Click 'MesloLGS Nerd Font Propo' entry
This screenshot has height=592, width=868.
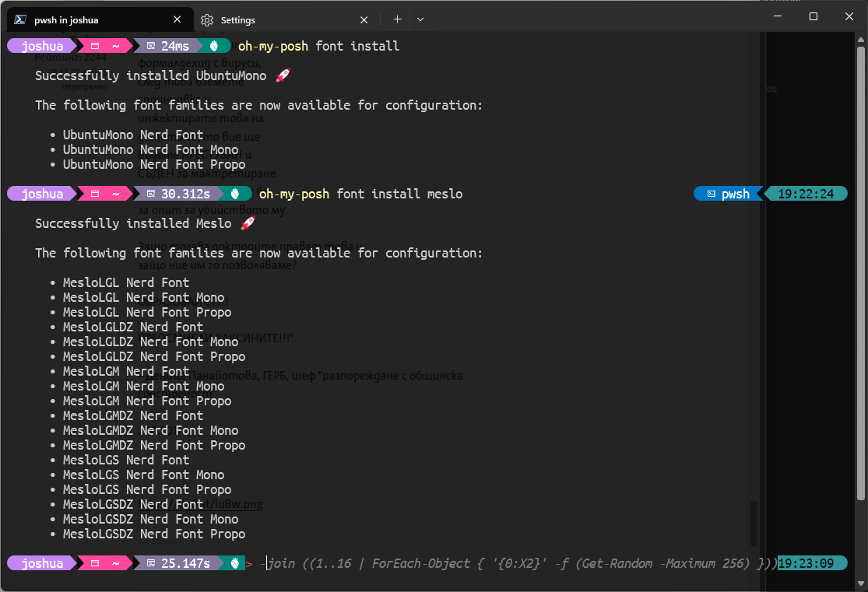pyautogui.click(x=147, y=489)
